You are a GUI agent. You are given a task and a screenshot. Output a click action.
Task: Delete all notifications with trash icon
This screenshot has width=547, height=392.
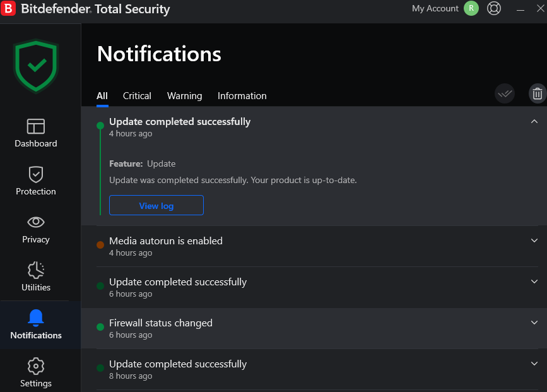[538, 93]
